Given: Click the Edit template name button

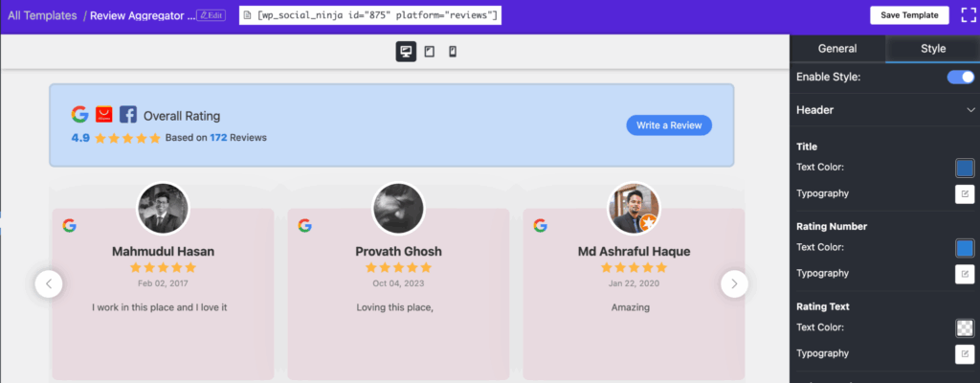Looking at the screenshot, I should (x=211, y=15).
